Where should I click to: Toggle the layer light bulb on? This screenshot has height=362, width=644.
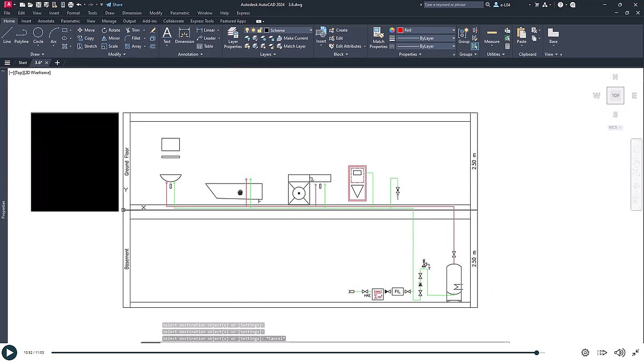(x=246, y=30)
